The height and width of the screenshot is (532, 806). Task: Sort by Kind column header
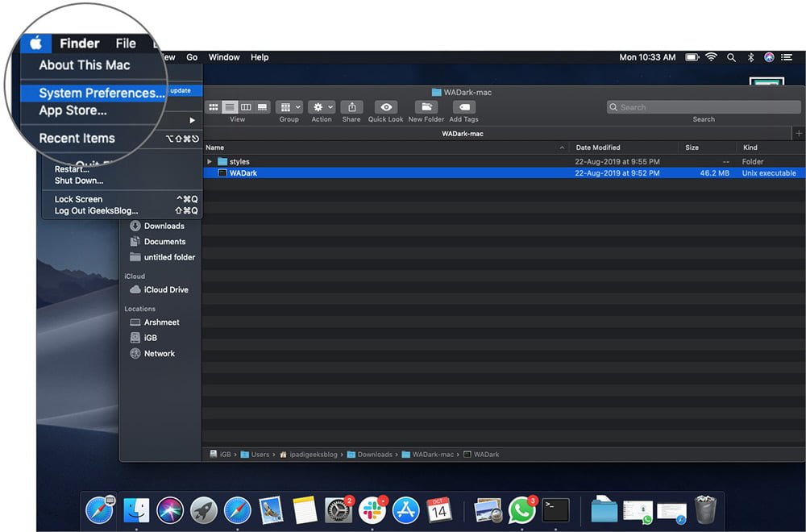coord(750,148)
